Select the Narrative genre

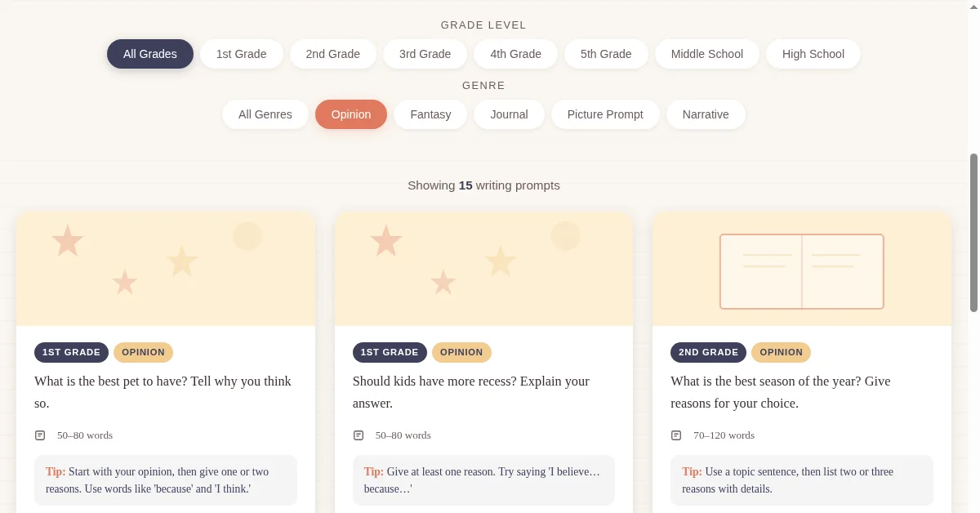pyautogui.click(x=706, y=114)
